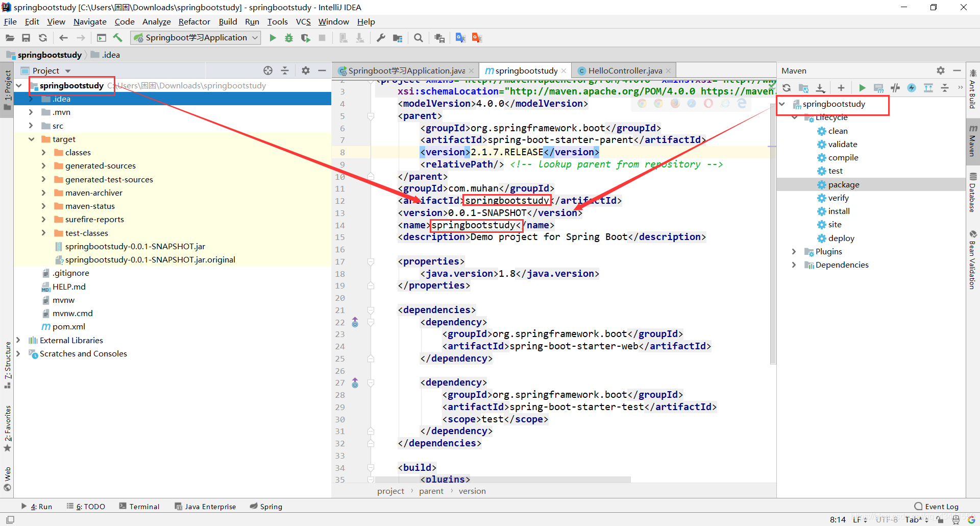Expand the Maven Plugins node
Image resolution: width=980 pixels, height=526 pixels.
(794, 251)
